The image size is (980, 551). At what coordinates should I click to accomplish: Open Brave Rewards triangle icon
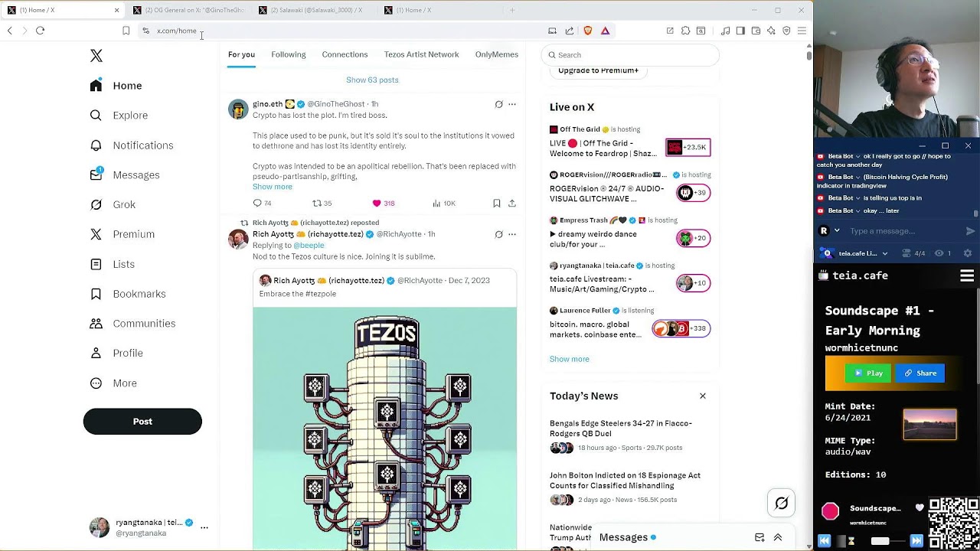pos(605,31)
